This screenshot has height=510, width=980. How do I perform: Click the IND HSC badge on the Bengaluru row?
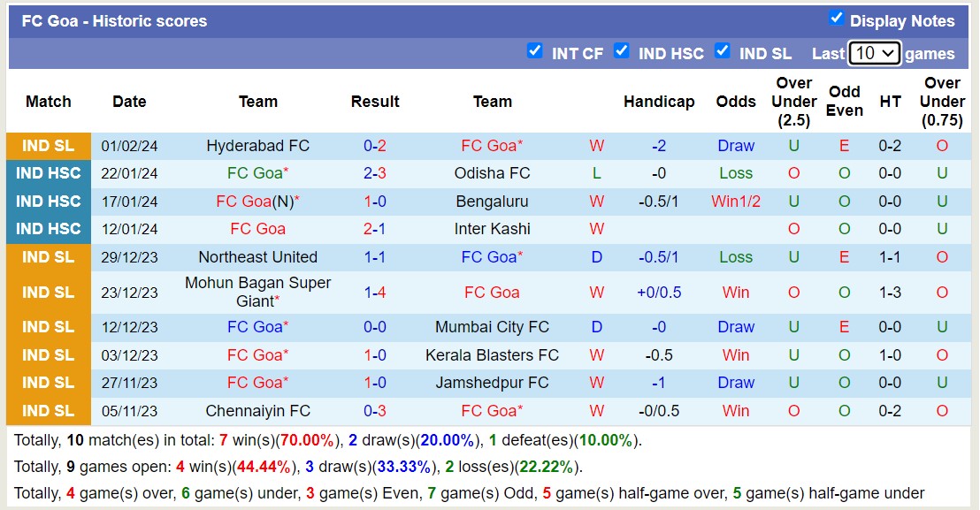click(49, 202)
